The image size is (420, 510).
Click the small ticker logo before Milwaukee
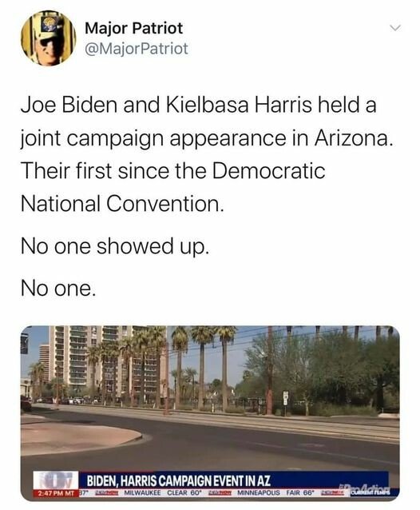tap(106, 493)
